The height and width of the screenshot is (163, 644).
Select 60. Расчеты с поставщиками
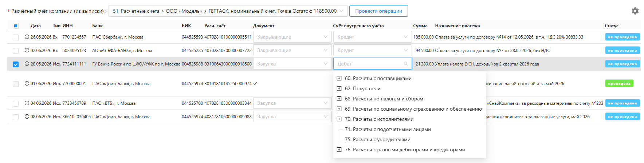pyautogui.click(x=378, y=78)
